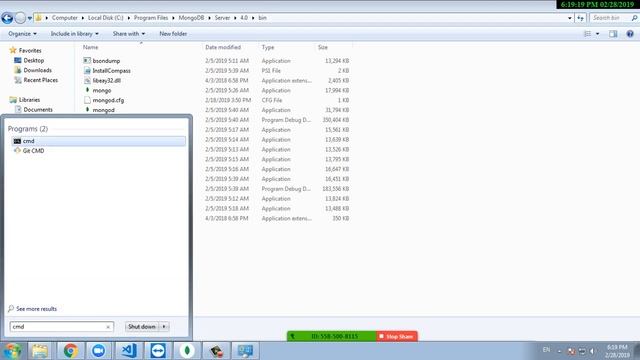Select the mongod.cfg file
The image size is (640, 360).
[x=108, y=100]
